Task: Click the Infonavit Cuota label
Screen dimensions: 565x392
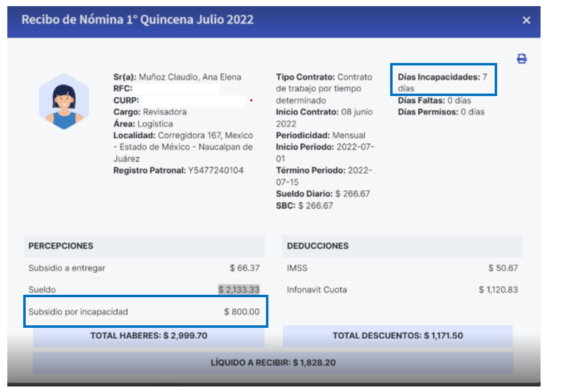Action: coord(317,290)
